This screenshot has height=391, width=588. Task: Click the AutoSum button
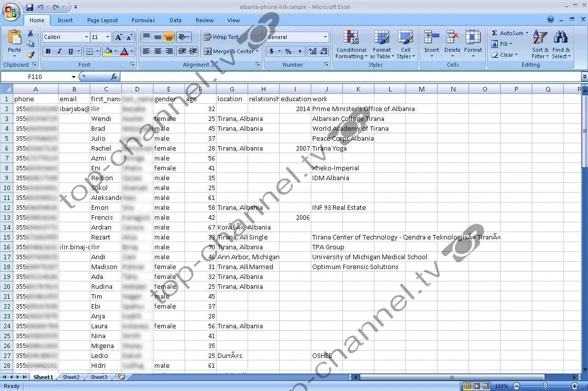(507, 33)
